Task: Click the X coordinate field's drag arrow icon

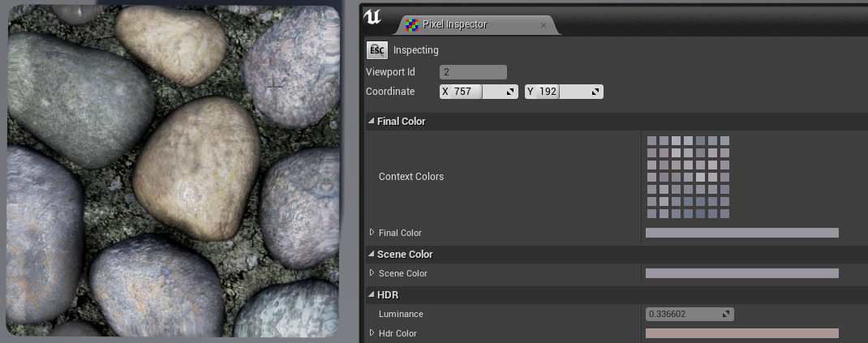Action: click(x=511, y=92)
